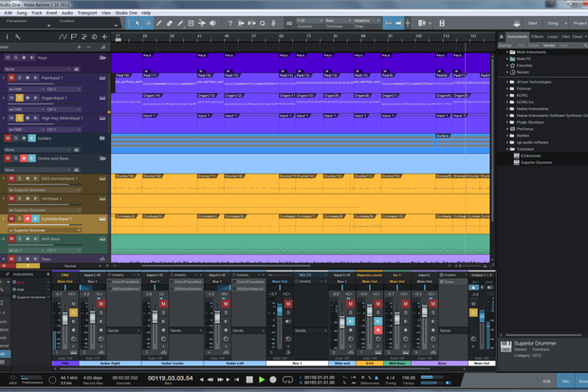Pick the Paint (pencil) tool
Viewport: 588px width, 392px height.
(180, 24)
